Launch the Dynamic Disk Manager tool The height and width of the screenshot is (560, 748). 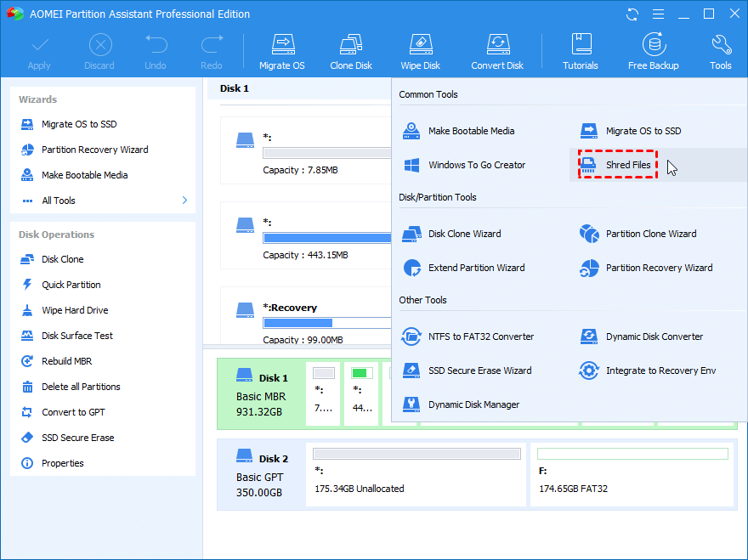473,404
